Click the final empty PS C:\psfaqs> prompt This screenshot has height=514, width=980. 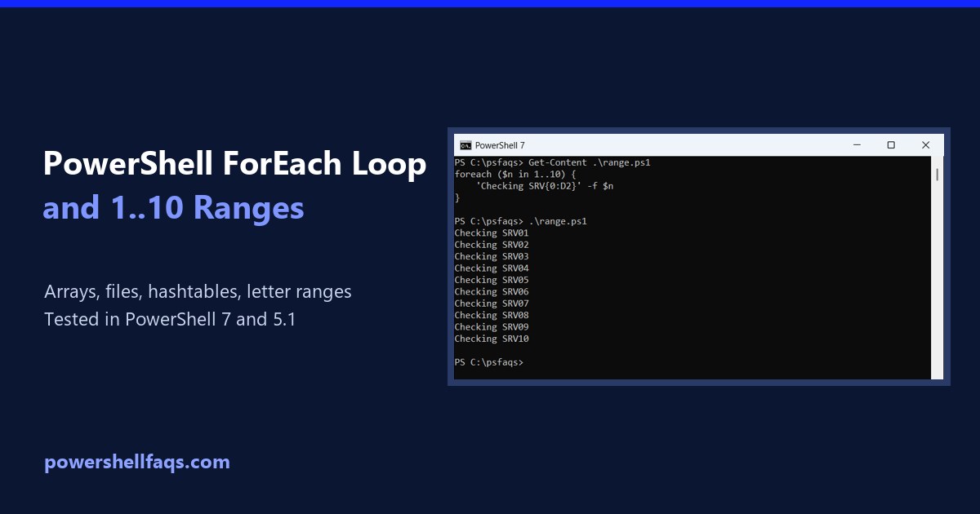[x=489, y=362]
